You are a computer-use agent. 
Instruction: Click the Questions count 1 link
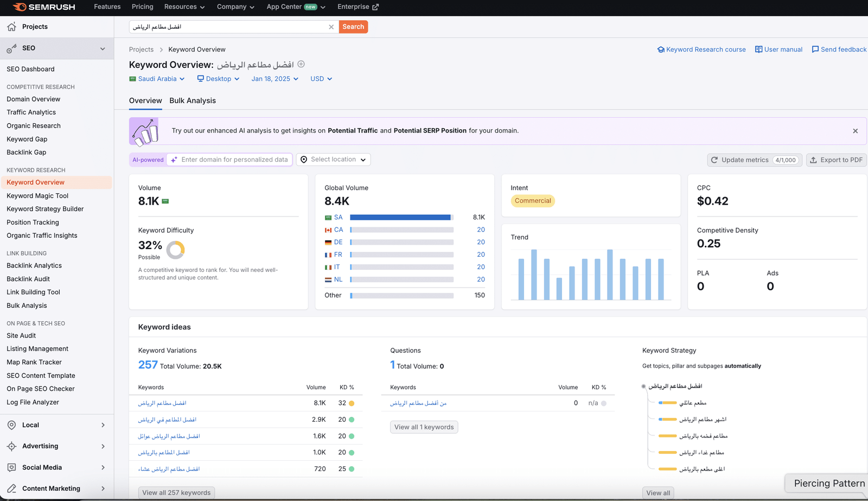coord(393,365)
